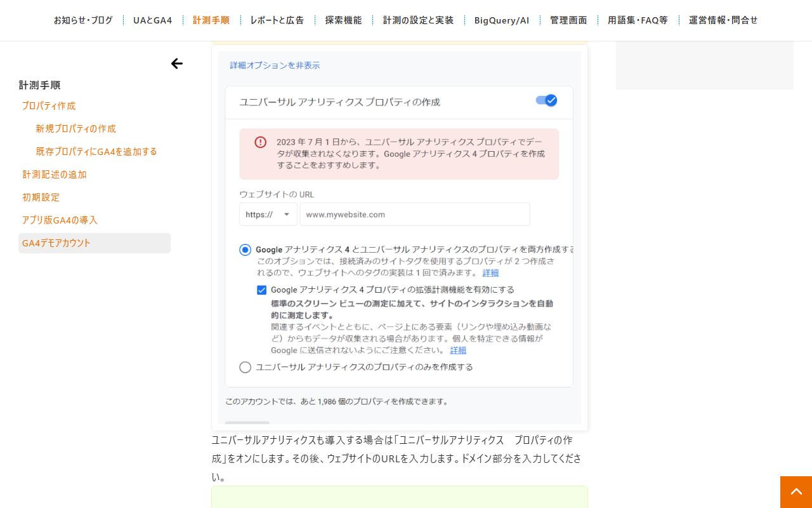Click the back arrow icon in the sidebar
The height and width of the screenshot is (508, 812).
point(177,63)
